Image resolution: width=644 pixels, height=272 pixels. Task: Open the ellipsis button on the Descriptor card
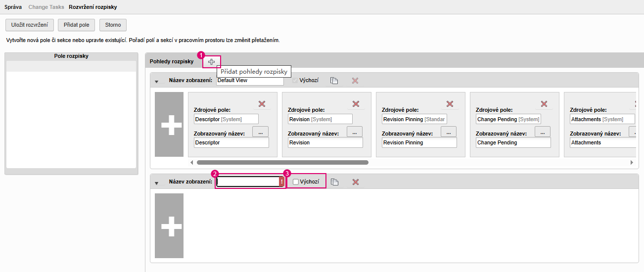(x=261, y=132)
